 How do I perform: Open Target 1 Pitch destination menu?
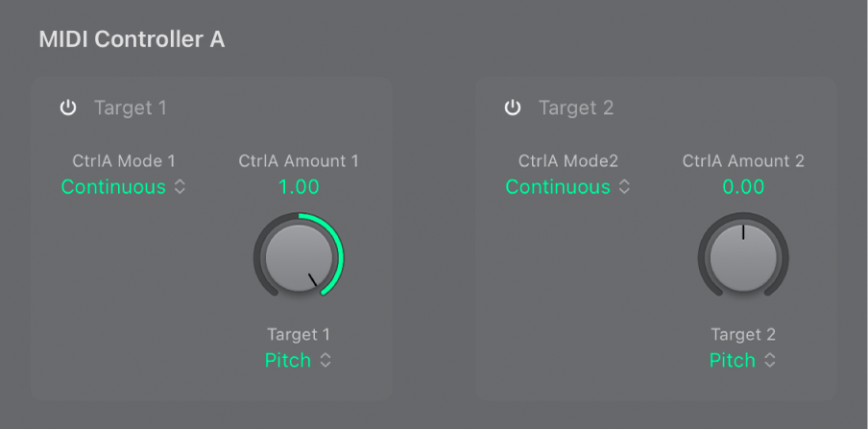tap(298, 361)
